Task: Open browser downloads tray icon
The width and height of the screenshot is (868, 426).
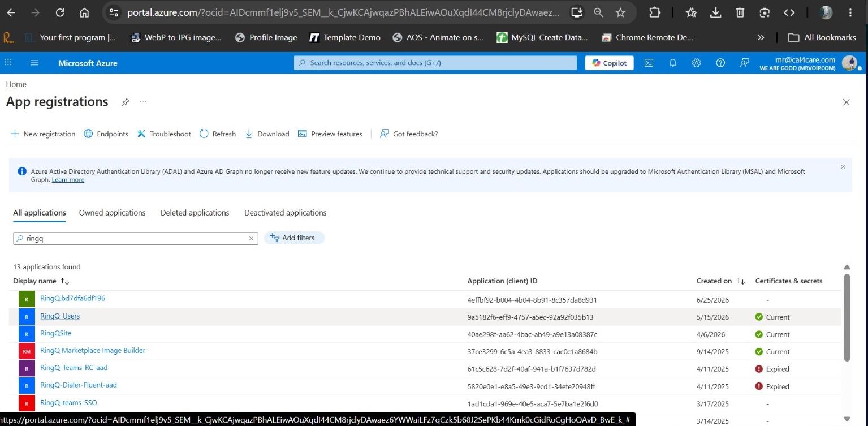Action: [x=715, y=12]
